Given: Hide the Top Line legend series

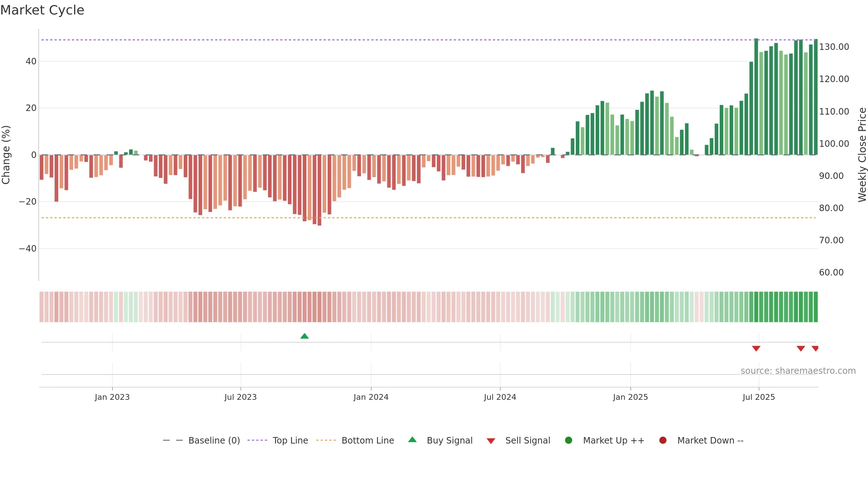Looking at the screenshot, I should (278, 440).
